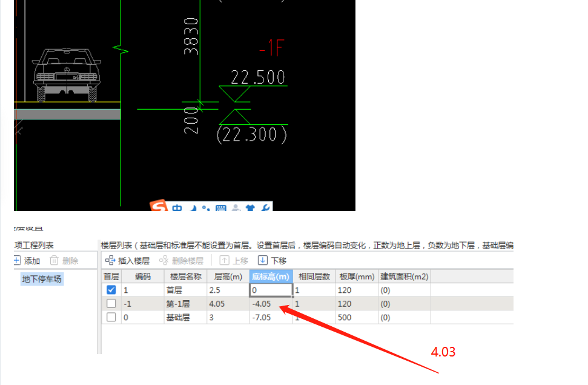
Task: Click 相同层数 cell 1 in 首层 row
Action: 314,290
